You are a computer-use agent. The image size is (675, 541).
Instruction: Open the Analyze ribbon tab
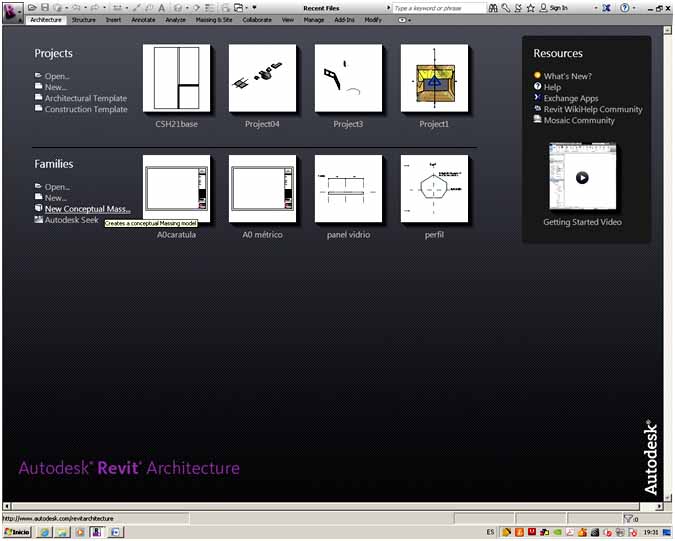(175, 20)
